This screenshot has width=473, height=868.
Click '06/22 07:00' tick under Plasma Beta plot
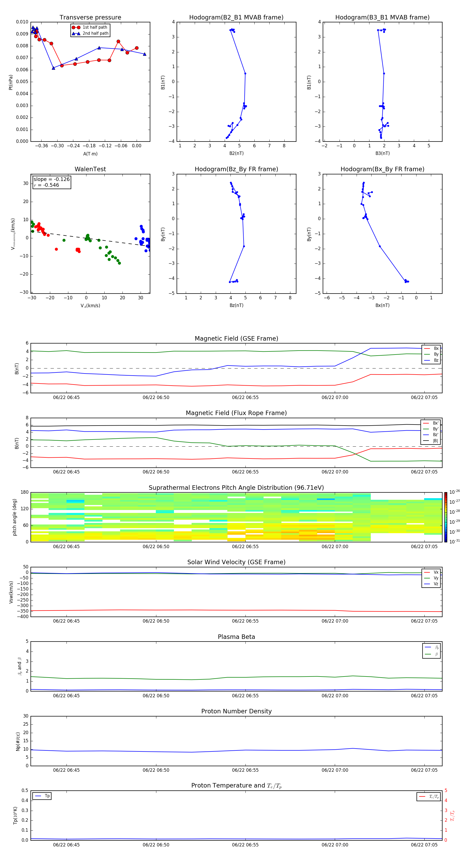click(335, 696)
